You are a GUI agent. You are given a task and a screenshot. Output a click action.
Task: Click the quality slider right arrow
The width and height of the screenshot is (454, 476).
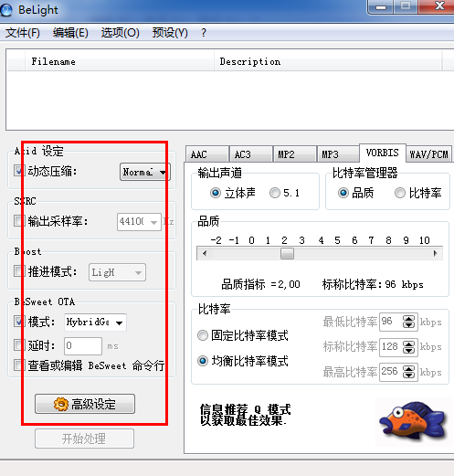436,253
